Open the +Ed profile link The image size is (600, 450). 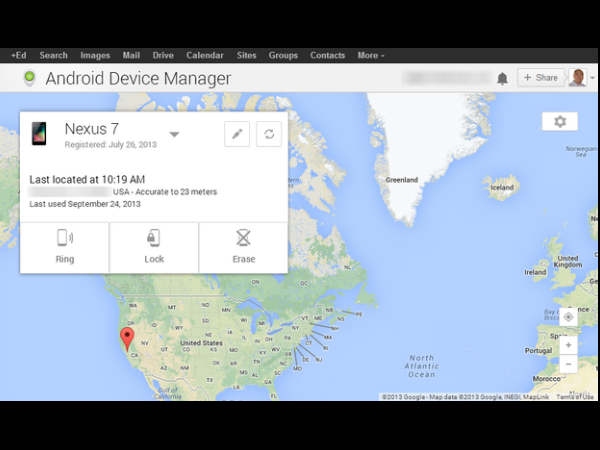tap(19, 55)
